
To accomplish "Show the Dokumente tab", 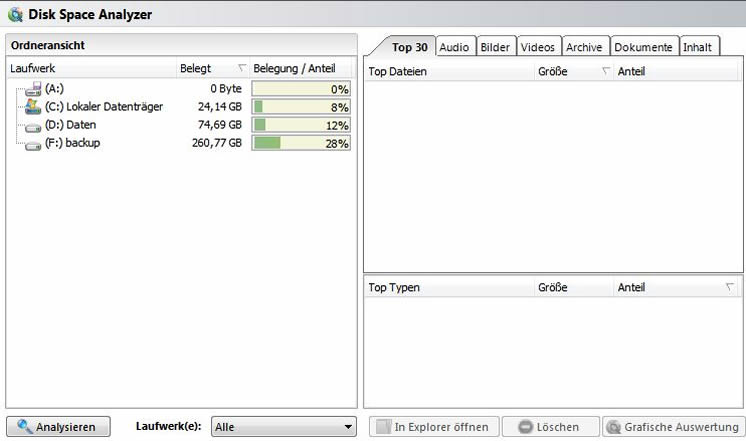I will [x=643, y=47].
